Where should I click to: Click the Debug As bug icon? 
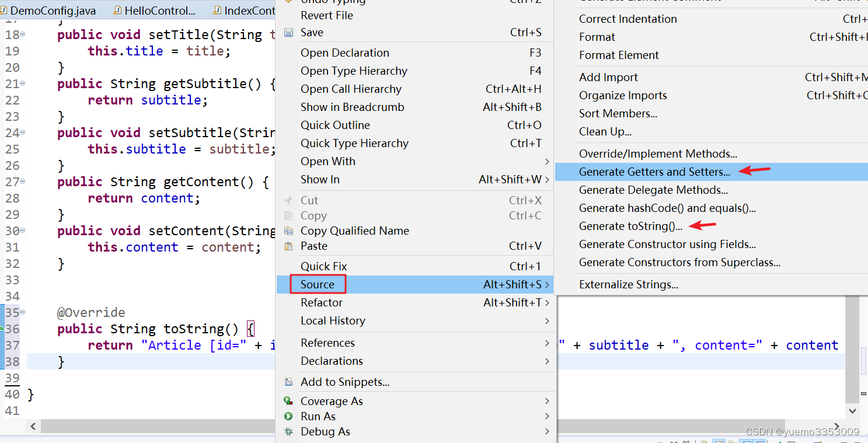pyautogui.click(x=288, y=431)
